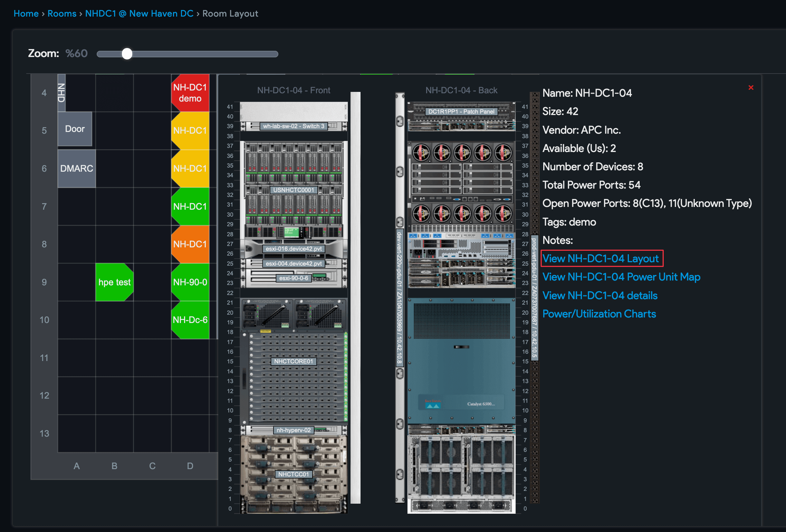
Task: Select the esxi-90-0-6 server
Action: (294, 278)
